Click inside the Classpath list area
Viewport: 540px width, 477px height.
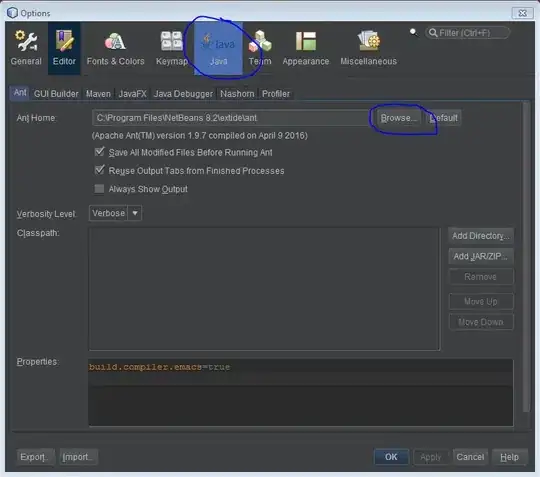tap(264, 289)
